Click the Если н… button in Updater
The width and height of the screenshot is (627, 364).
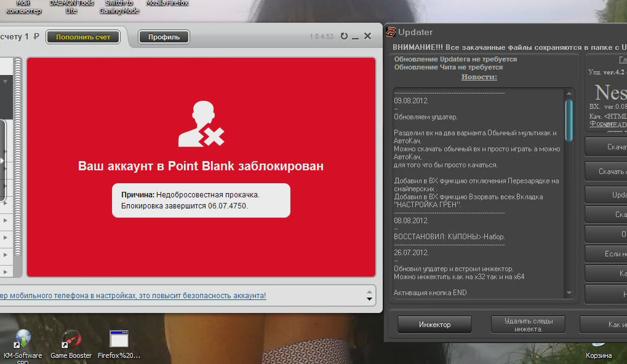coord(606,254)
